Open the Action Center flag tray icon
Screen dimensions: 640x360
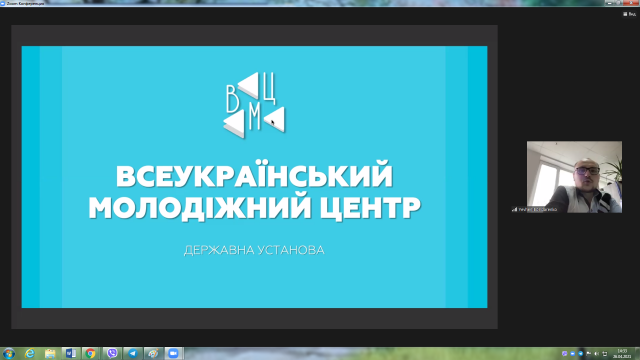[x=589, y=353]
